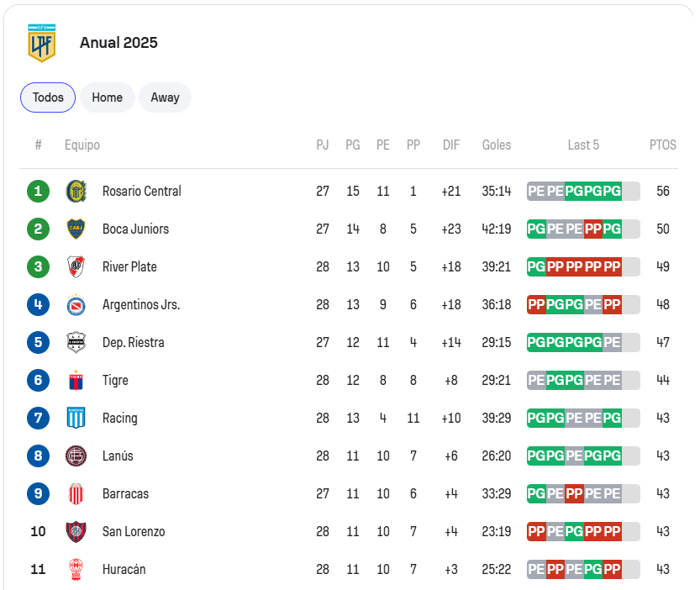Click the Racing club crest
This screenshot has width=700, height=590.
pyautogui.click(x=76, y=418)
